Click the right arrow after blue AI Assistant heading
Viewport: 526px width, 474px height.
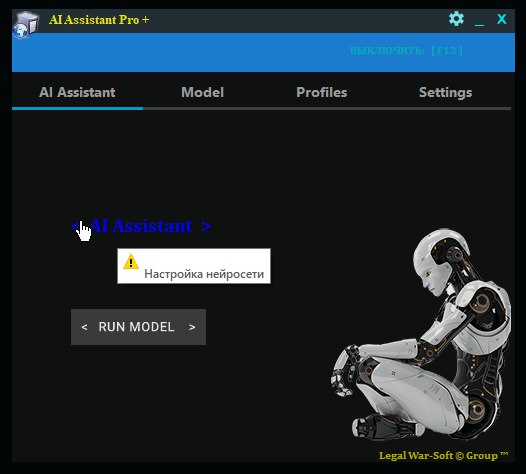click(x=206, y=226)
